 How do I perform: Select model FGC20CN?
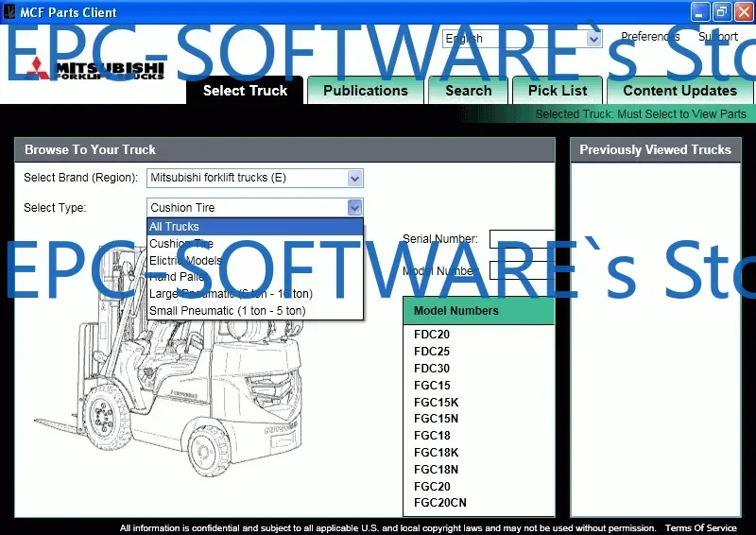pos(440,503)
